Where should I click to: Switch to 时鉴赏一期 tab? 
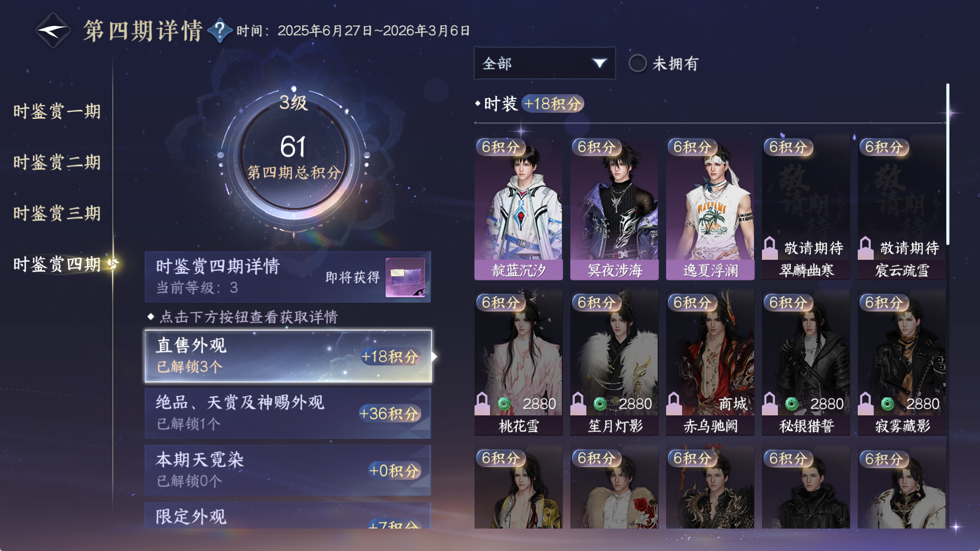click(57, 111)
